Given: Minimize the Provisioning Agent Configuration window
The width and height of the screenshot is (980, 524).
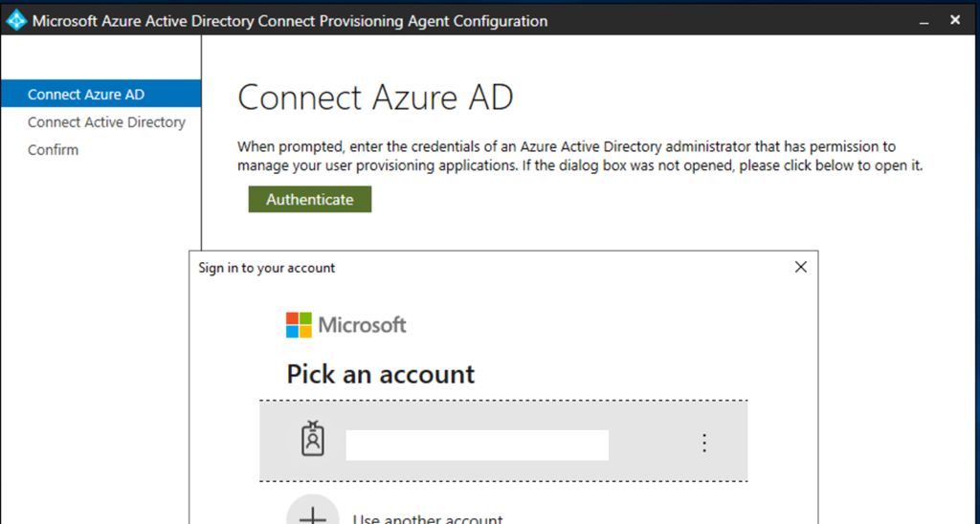Looking at the screenshot, I should tap(924, 20).
